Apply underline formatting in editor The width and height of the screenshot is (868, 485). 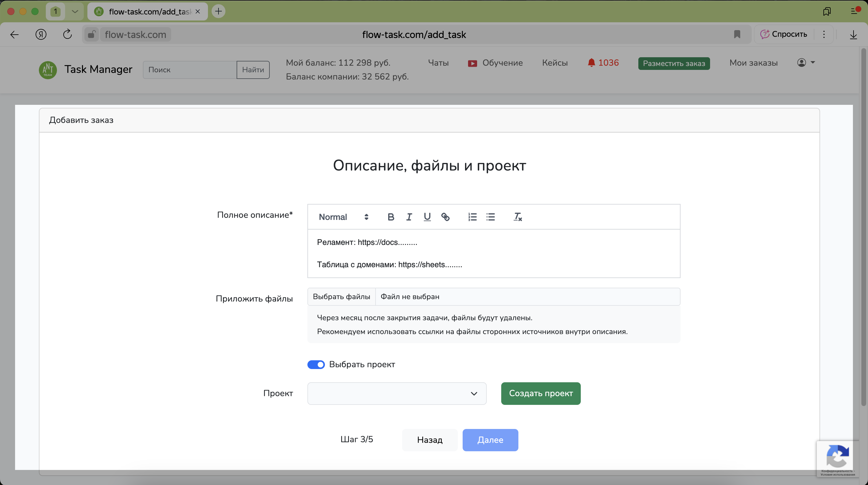[x=427, y=217]
